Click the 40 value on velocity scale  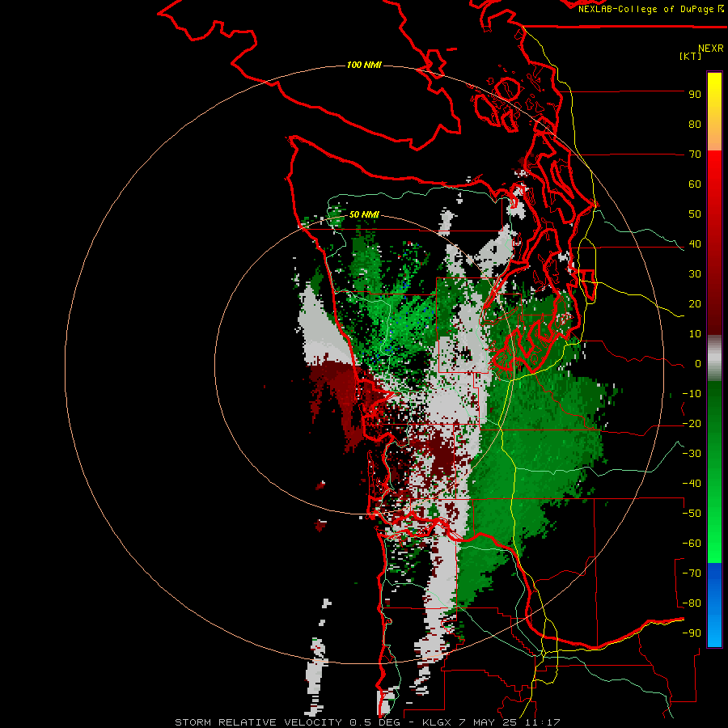pos(695,244)
